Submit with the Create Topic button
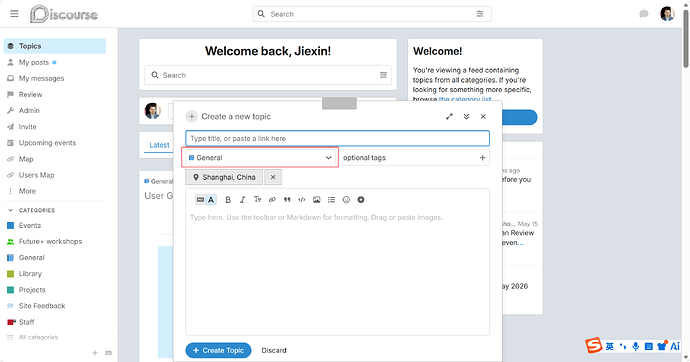Viewport: 690px width, 362px height. [x=218, y=351]
